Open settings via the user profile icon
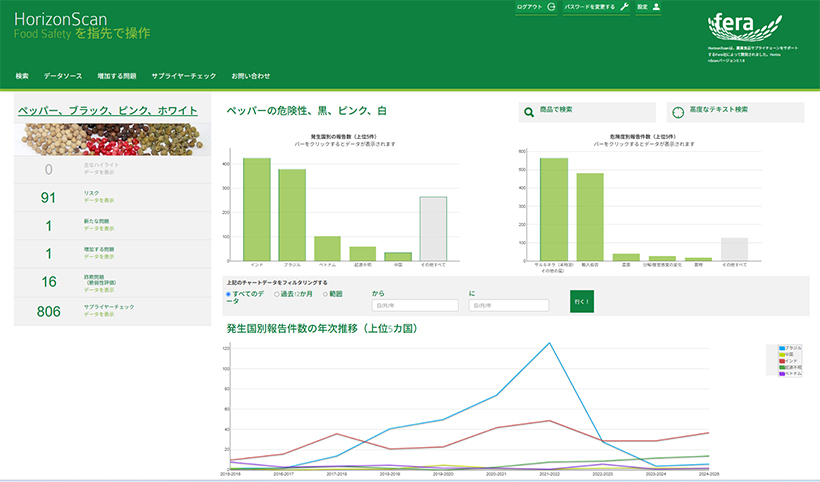Screen dimensions: 820x482 [x=656, y=7]
